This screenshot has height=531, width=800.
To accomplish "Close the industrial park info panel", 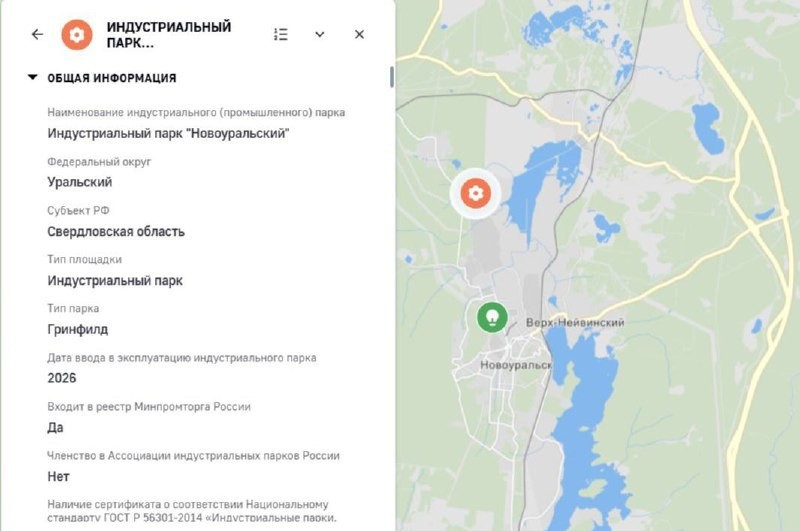I will tap(359, 34).
